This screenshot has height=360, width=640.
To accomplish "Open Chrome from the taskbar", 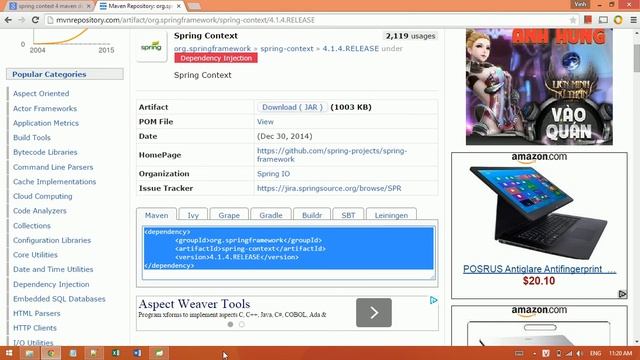I will pos(51,353).
